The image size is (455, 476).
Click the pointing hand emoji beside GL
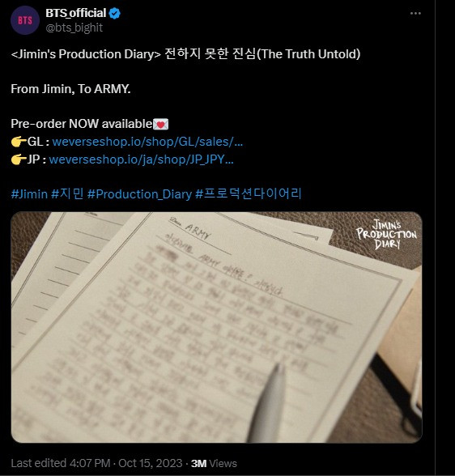(x=19, y=142)
